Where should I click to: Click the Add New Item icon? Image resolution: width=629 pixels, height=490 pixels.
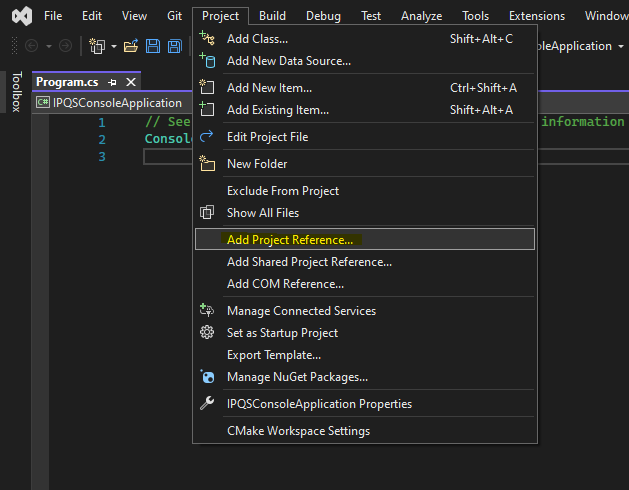coord(207,87)
